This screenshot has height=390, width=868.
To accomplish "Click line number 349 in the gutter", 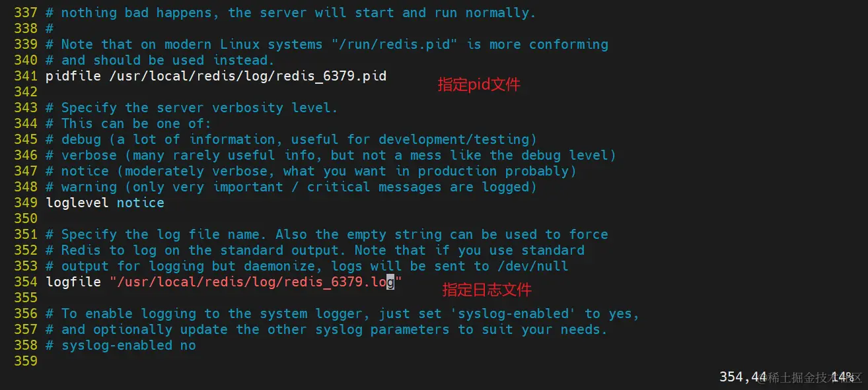I will tap(25, 203).
